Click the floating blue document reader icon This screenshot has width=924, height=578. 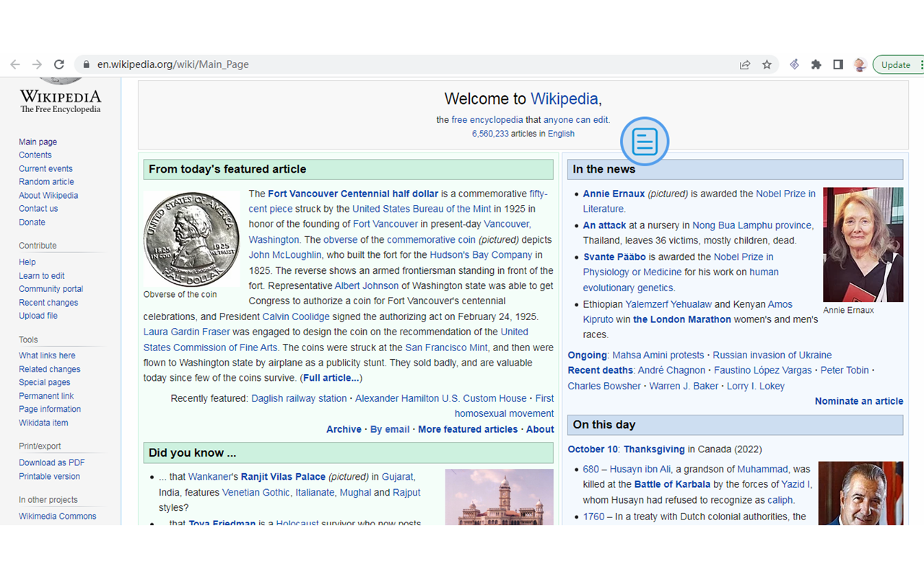tap(645, 141)
